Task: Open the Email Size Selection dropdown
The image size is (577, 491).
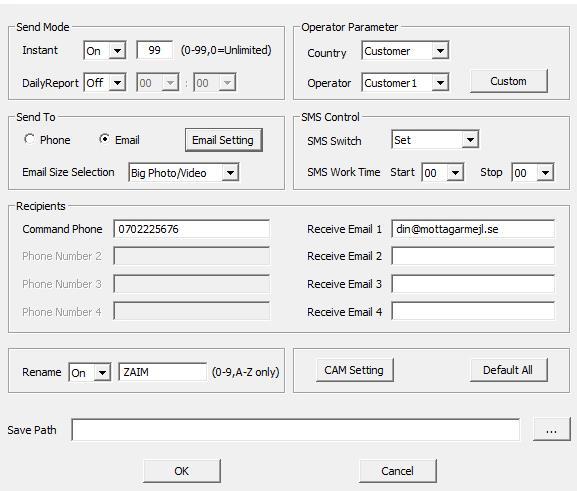Action: pos(183,172)
